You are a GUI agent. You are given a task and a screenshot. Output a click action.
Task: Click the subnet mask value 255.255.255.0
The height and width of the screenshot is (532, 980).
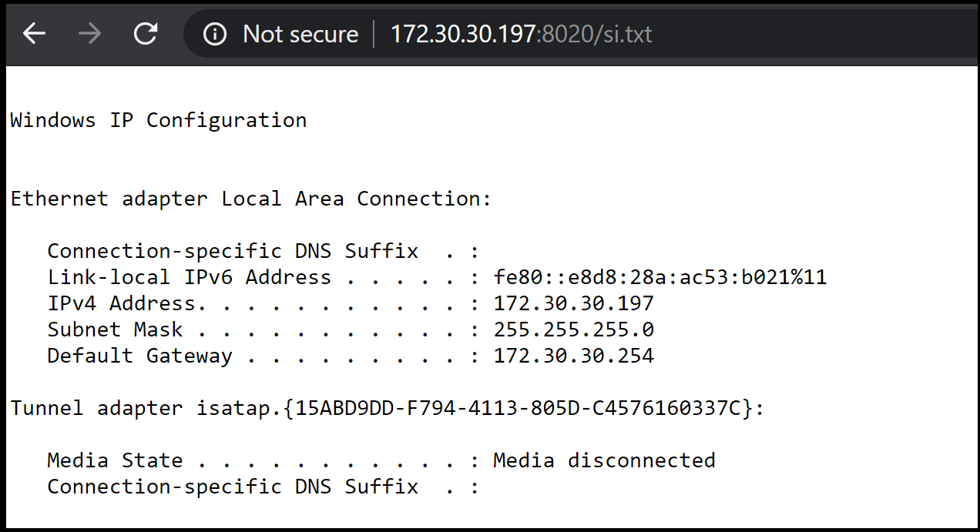tap(573, 330)
